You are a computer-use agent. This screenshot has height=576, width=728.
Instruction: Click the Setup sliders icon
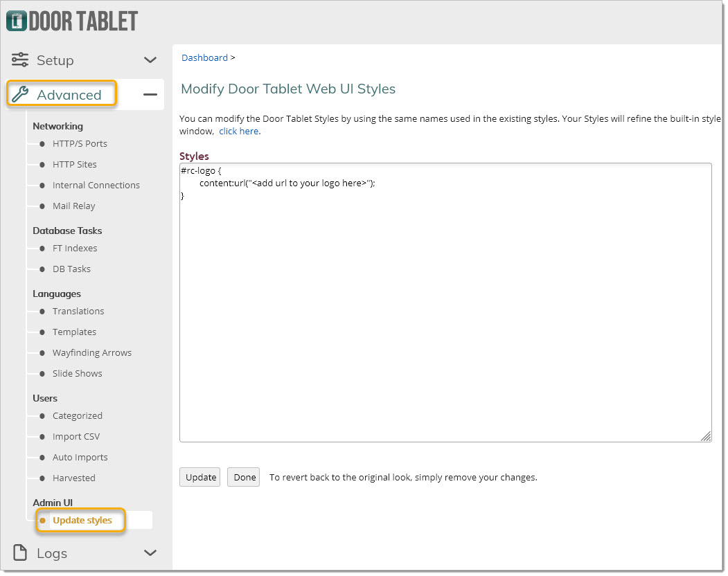pyautogui.click(x=20, y=60)
